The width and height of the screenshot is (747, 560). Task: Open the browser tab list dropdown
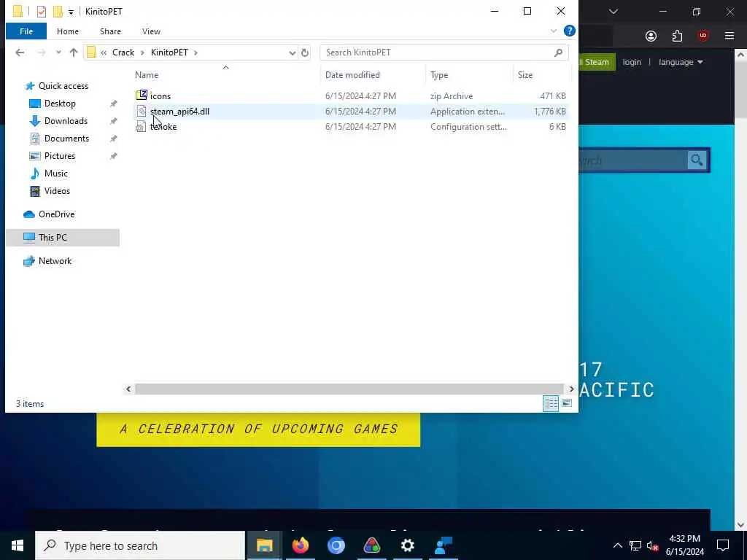pyautogui.click(x=613, y=12)
